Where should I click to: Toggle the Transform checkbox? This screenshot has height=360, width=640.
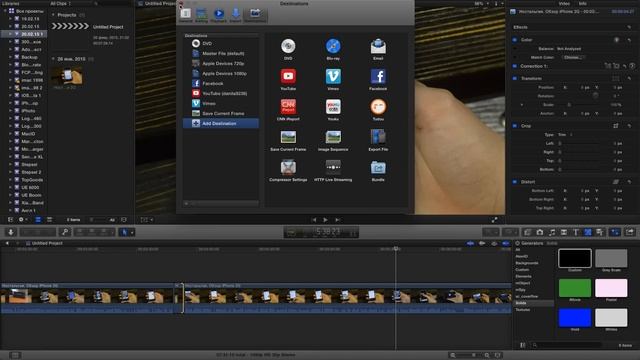[515, 78]
